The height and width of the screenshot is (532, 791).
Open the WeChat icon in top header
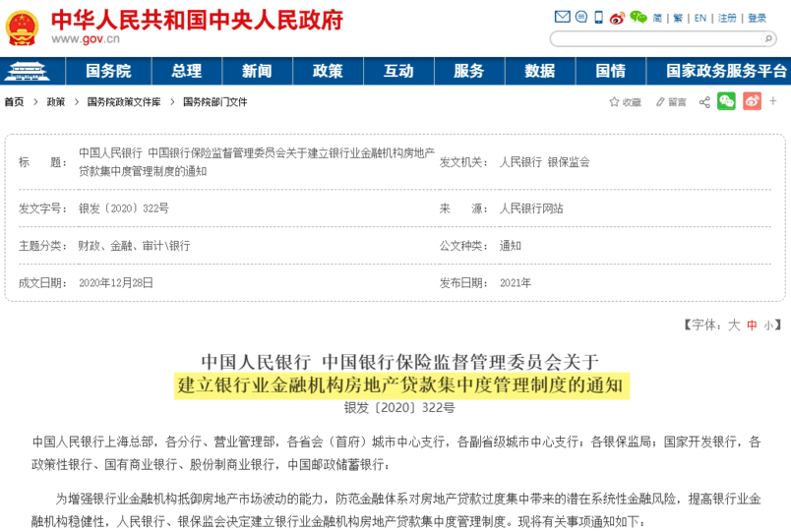[x=639, y=18]
